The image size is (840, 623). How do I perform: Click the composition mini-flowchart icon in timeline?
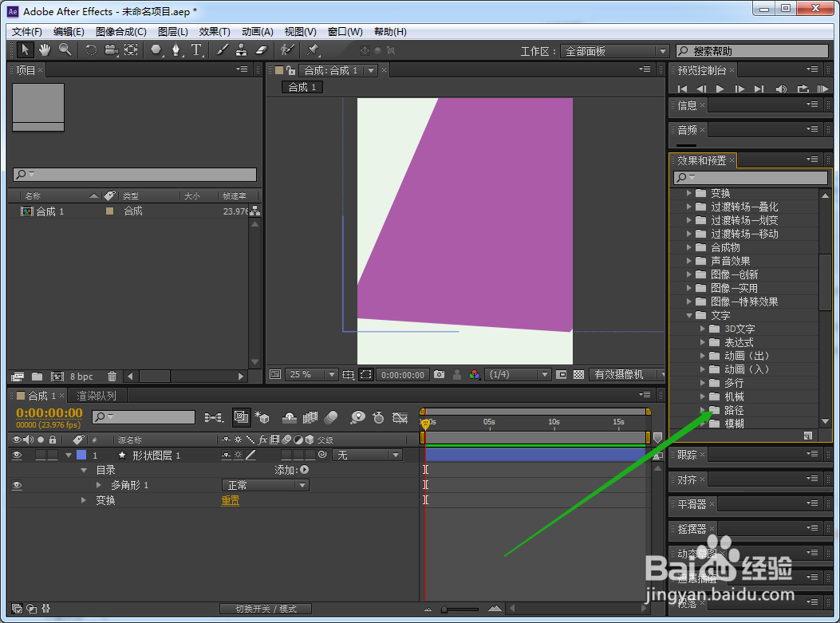tap(214, 417)
